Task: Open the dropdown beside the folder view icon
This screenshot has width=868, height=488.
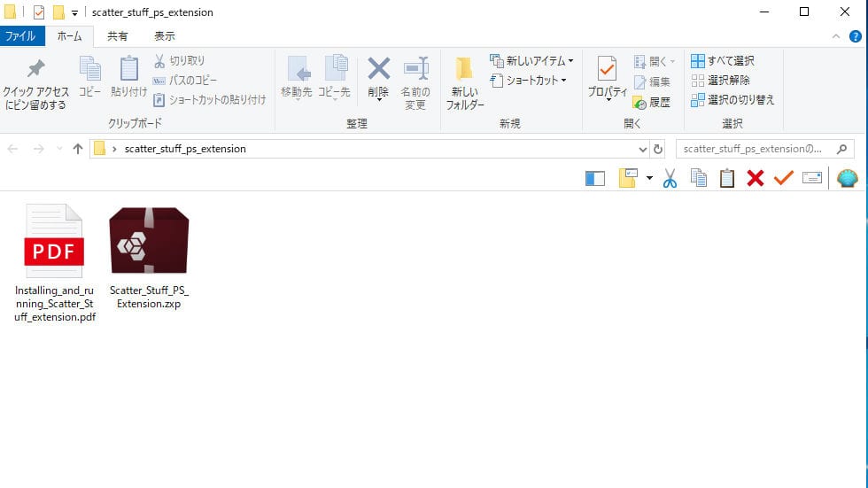Action: click(x=649, y=178)
